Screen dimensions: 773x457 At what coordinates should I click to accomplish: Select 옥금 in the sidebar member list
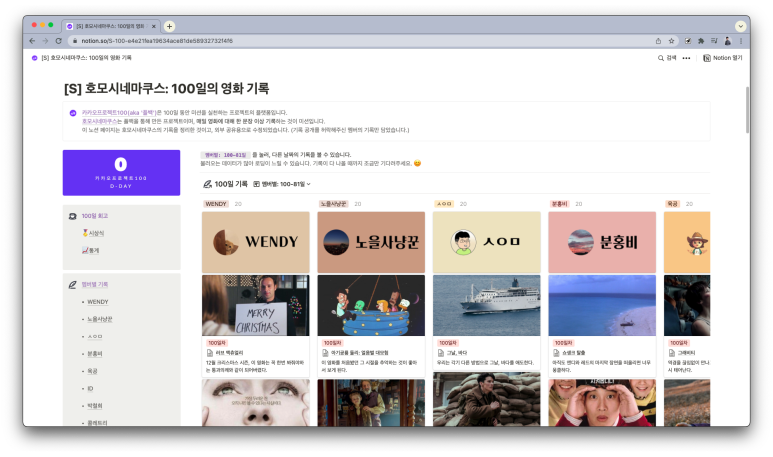[92, 371]
